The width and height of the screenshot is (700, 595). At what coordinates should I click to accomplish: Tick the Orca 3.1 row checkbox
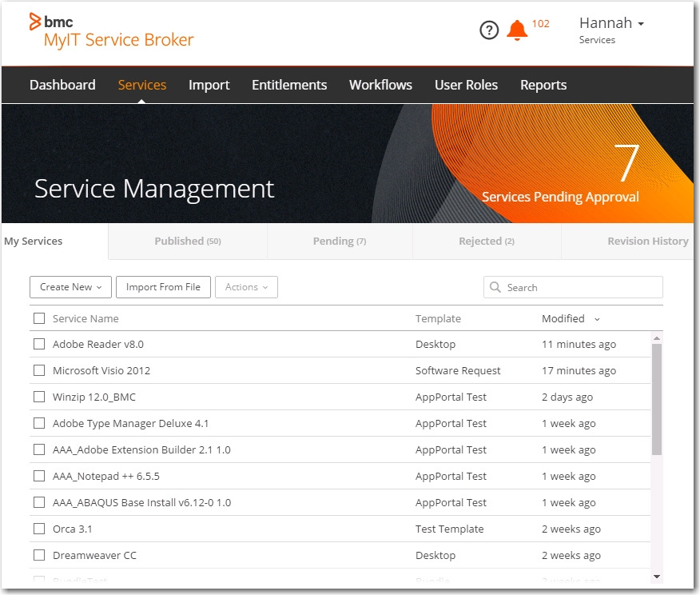pos(39,529)
